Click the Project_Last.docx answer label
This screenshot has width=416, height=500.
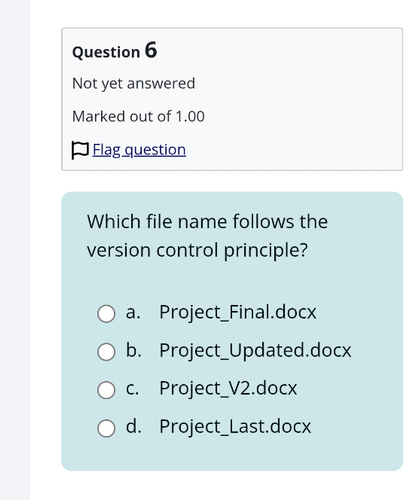[x=235, y=426]
